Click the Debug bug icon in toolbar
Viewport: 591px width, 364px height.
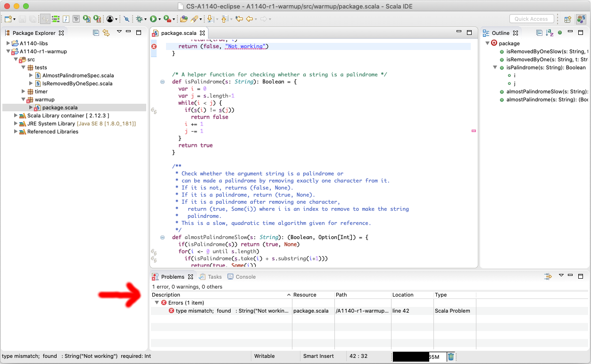click(x=139, y=19)
